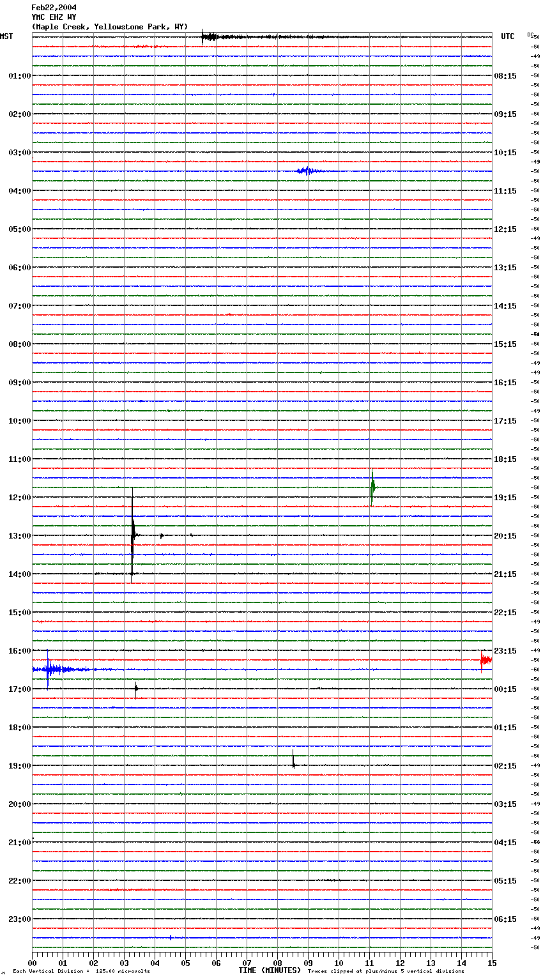This screenshot has height=980, width=543.
Task: Click the bottom-axis minute tick 15
Action: [x=492, y=963]
